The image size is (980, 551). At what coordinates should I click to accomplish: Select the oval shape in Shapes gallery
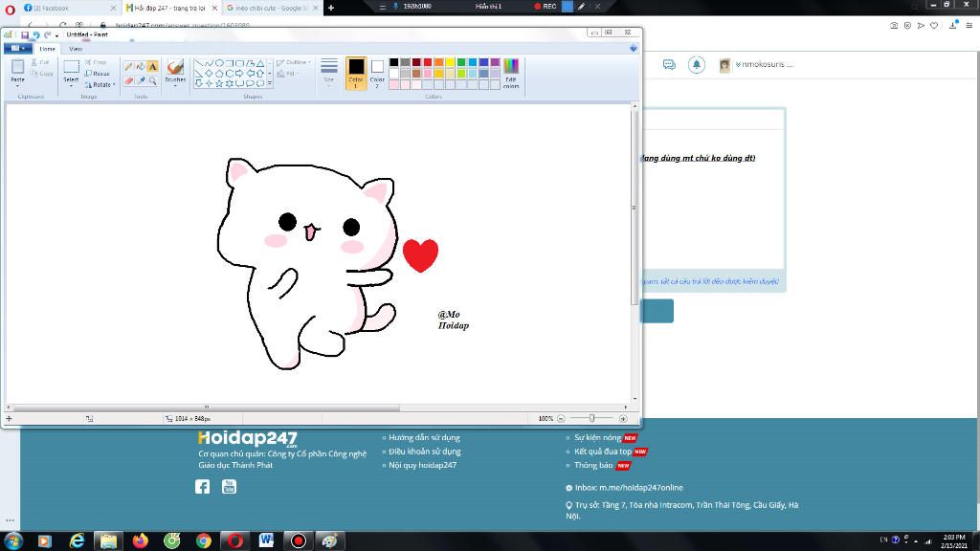pos(219,63)
